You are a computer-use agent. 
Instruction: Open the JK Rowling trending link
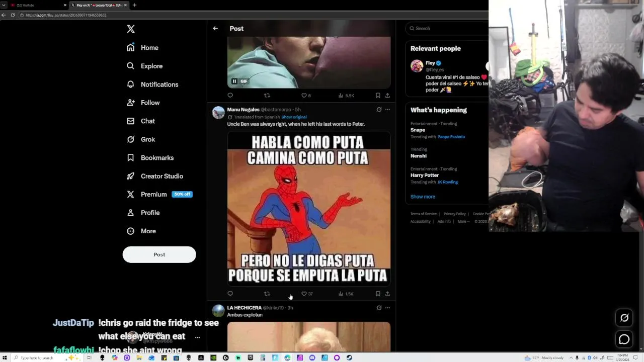click(447, 182)
